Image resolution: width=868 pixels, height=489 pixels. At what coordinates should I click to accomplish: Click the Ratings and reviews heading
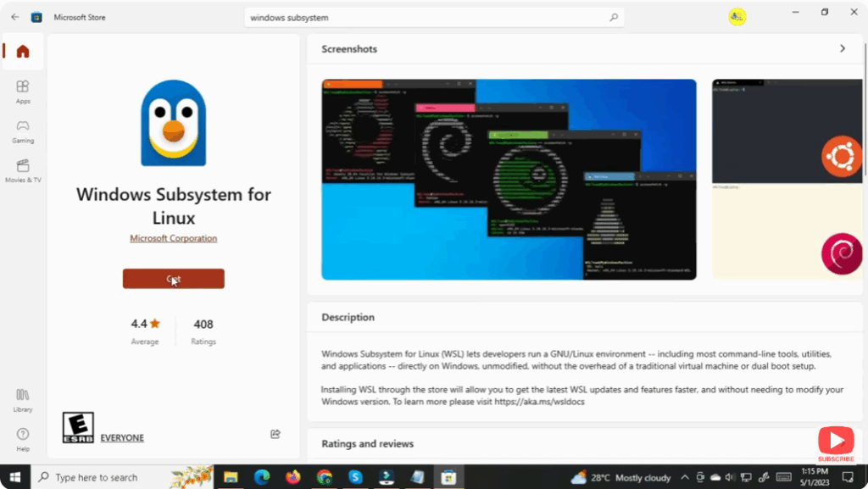click(367, 443)
